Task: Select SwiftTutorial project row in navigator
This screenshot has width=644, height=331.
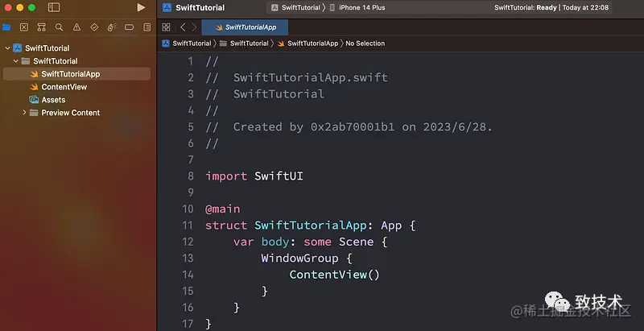Action: pyautogui.click(x=76, y=48)
